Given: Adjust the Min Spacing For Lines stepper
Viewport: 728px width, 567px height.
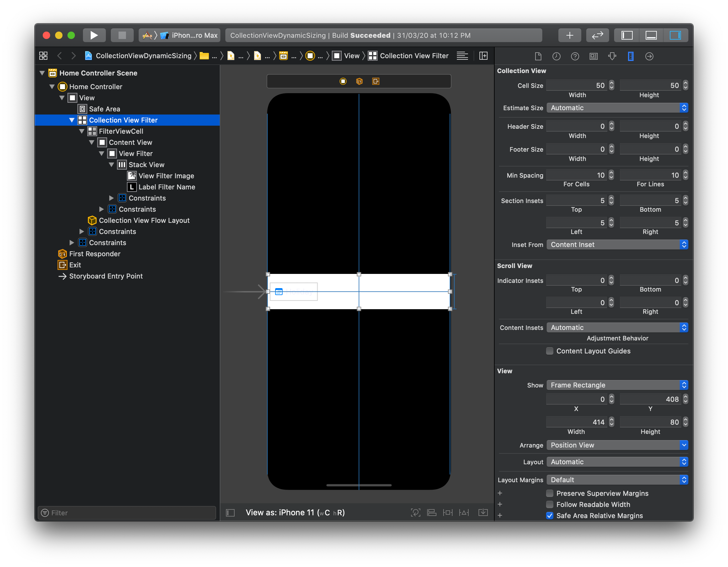Looking at the screenshot, I should click(685, 175).
